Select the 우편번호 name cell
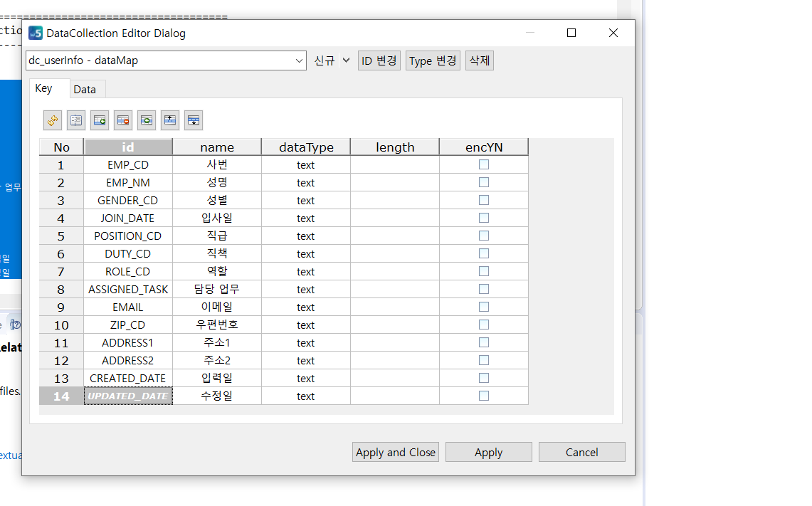Screen dimensions: 812x506 (217, 325)
